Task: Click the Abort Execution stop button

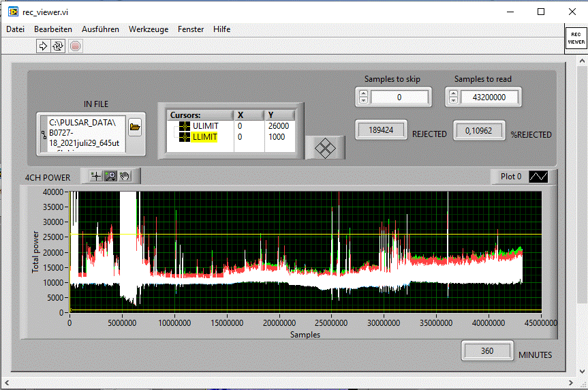Action: 76,46
